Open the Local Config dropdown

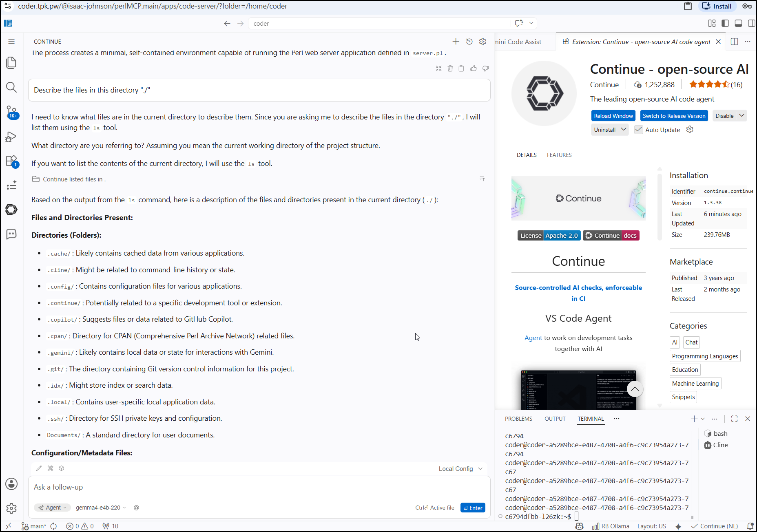click(461, 469)
